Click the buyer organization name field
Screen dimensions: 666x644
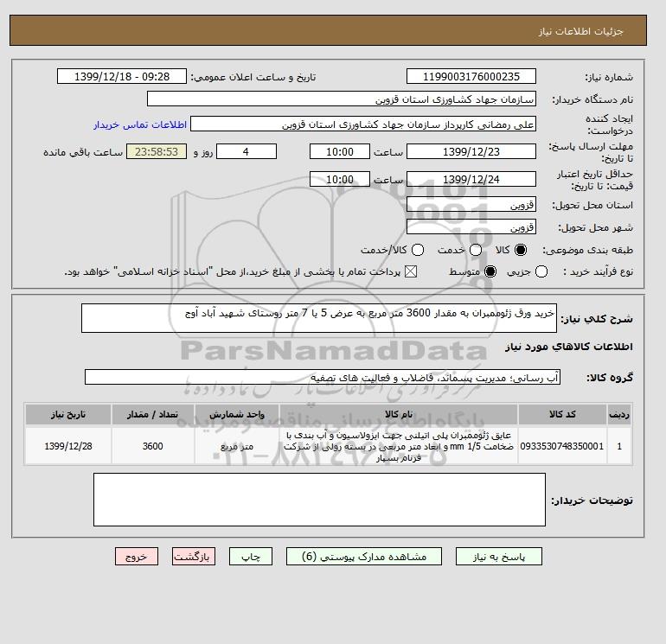pos(342,99)
